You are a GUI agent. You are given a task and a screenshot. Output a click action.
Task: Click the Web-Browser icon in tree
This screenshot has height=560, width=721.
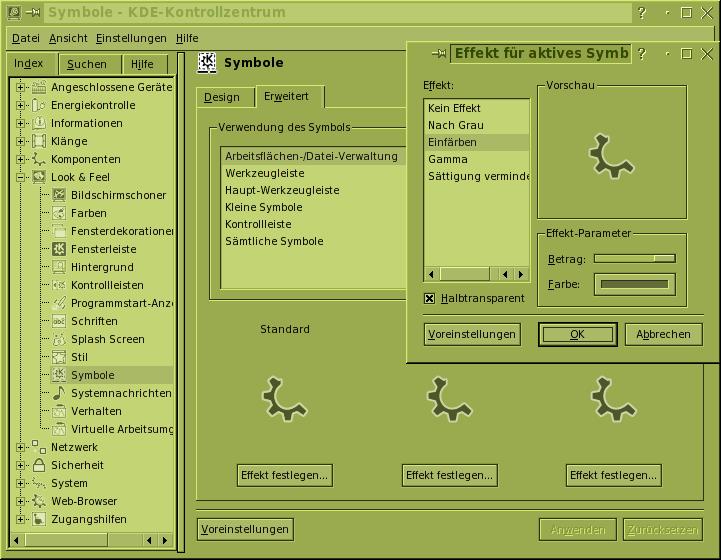(39, 501)
